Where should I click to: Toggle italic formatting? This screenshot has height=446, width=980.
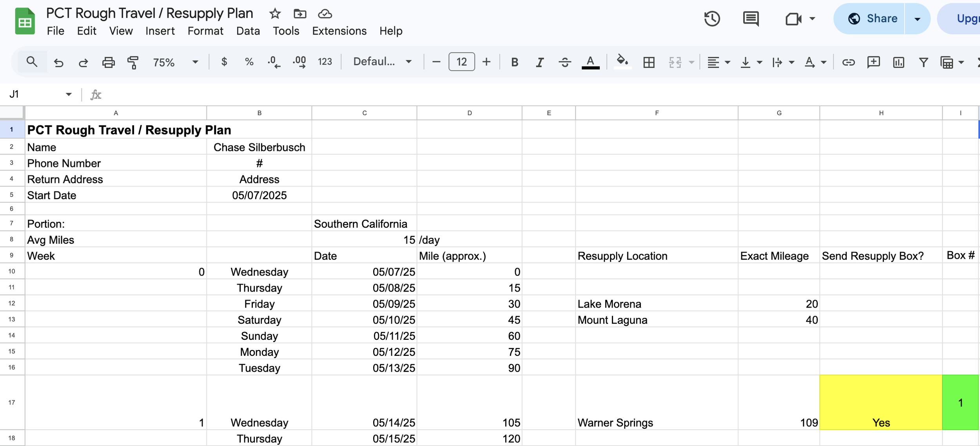tap(540, 62)
